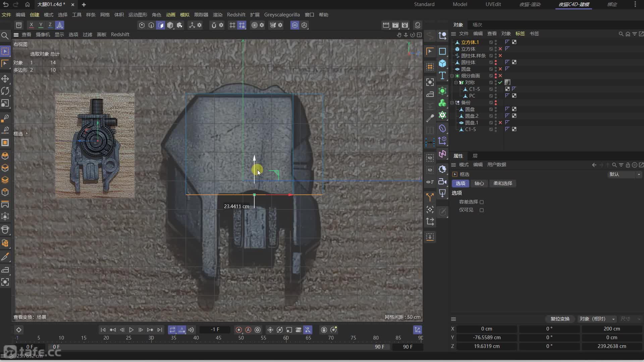
Task: Open the 对象 (相对) coordinate dropdown
Action: (x=597, y=319)
